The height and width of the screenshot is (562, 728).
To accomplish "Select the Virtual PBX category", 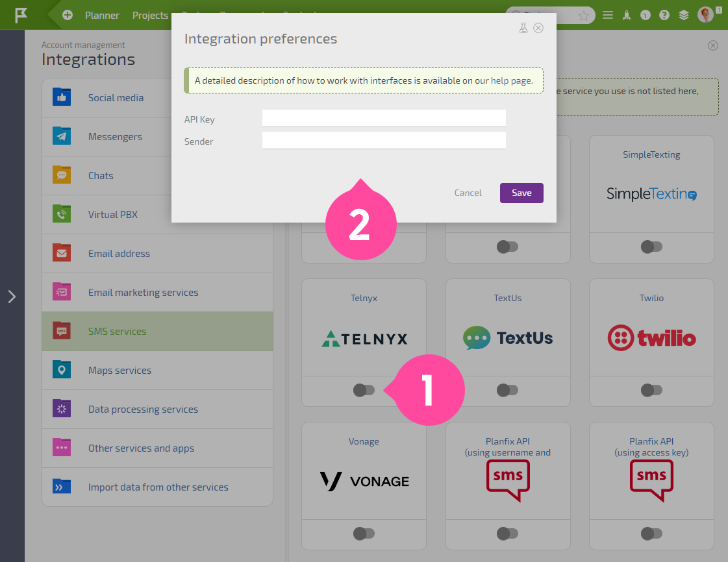I will 157,214.
